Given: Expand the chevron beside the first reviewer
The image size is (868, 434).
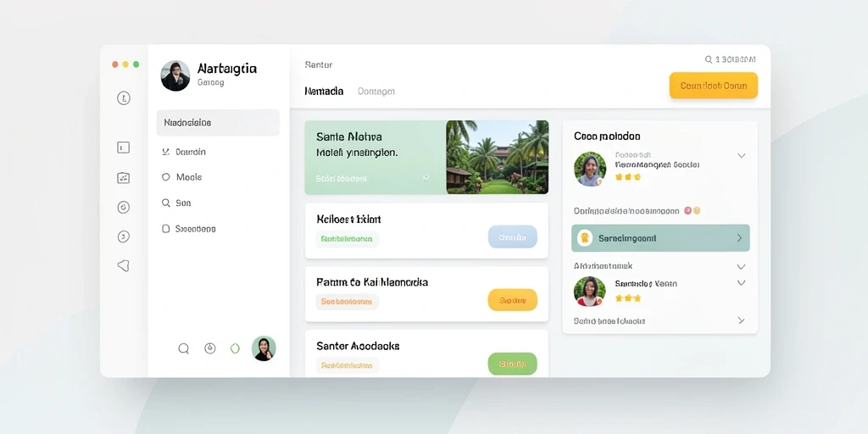Looking at the screenshot, I should pyautogui.click(x=742, y=156).
